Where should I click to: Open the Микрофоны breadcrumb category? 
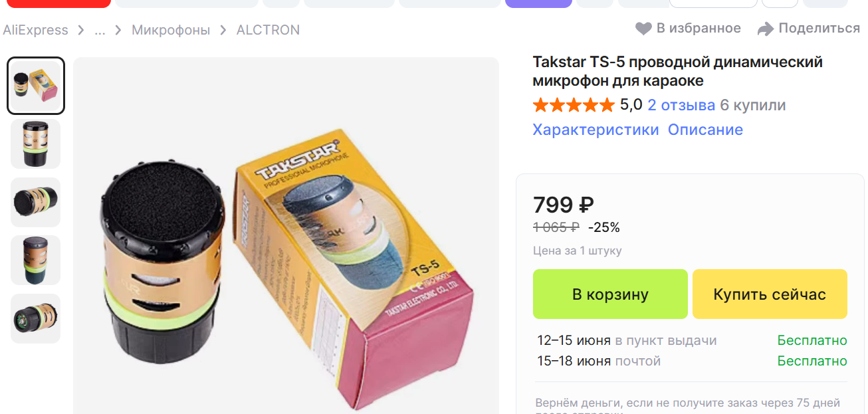click(x=171, y=30)
